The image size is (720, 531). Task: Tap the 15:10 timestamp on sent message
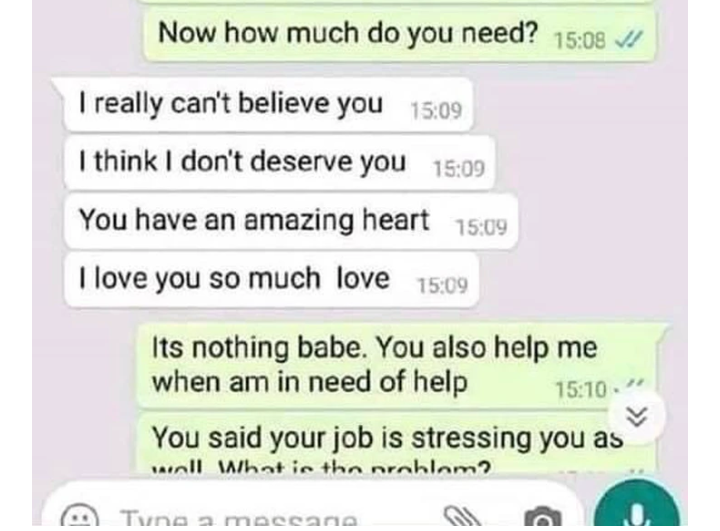[x=581, y=390]
